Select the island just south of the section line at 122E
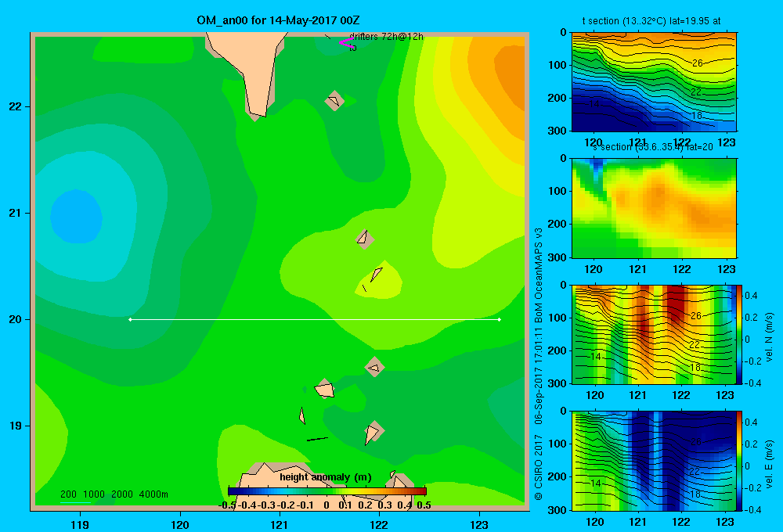This screenshot has width=783, height=532. (374, 367)
